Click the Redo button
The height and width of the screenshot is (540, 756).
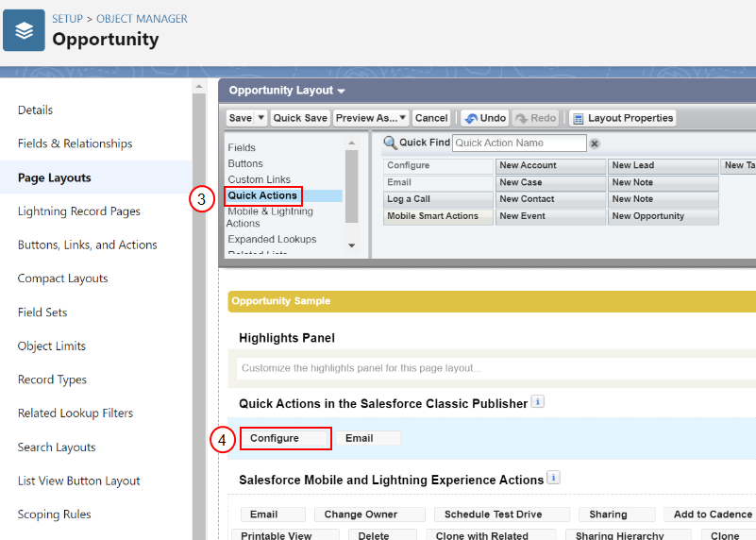536,118
